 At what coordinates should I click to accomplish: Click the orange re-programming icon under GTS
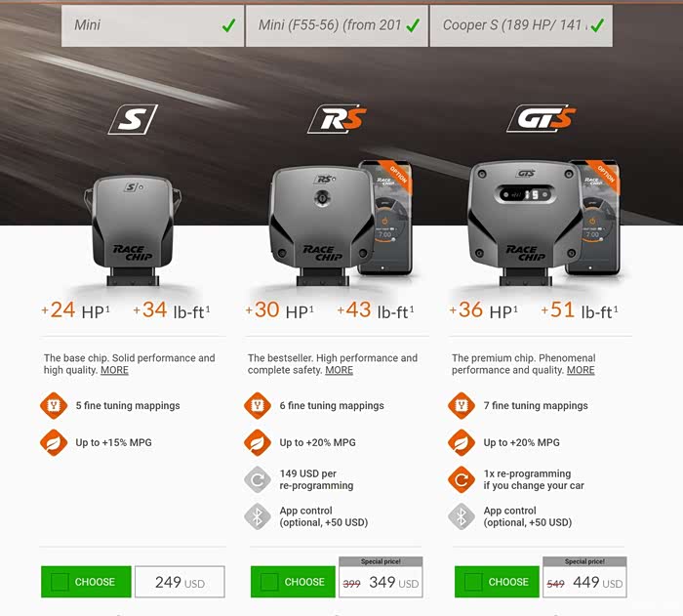click(462, 479)
